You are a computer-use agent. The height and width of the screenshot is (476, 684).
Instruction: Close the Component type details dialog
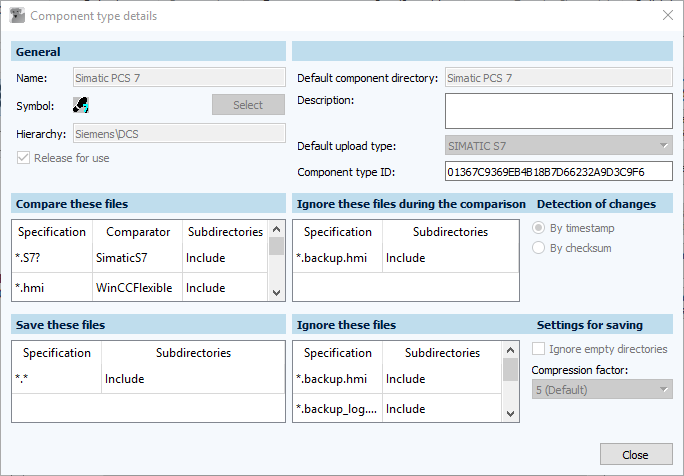[x=667, y=15]
